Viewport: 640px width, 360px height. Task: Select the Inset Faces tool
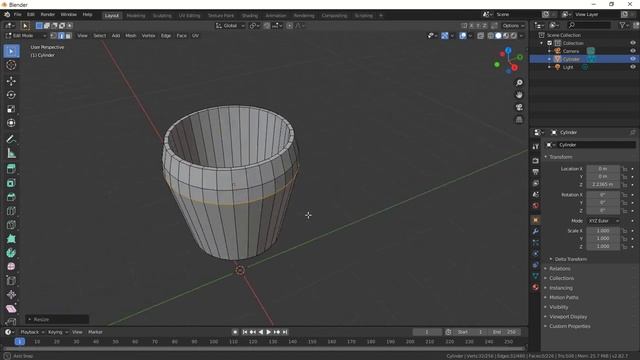[11, 183]
